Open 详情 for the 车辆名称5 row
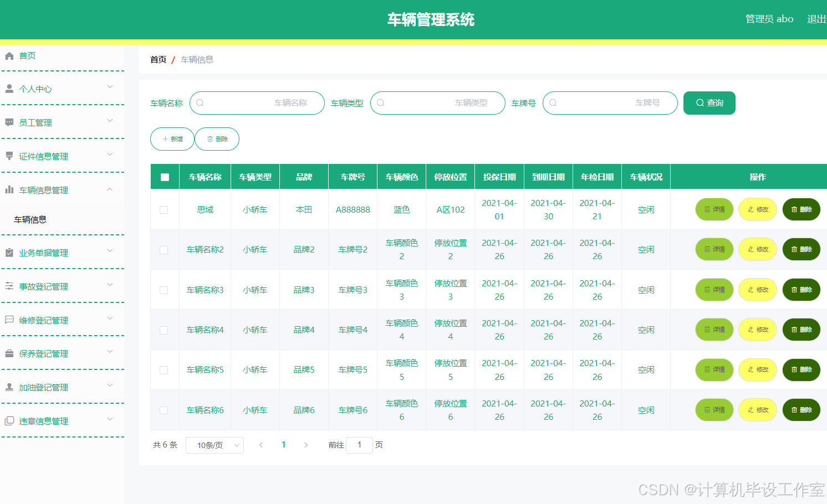827x504 pixels. pos(714,369)
